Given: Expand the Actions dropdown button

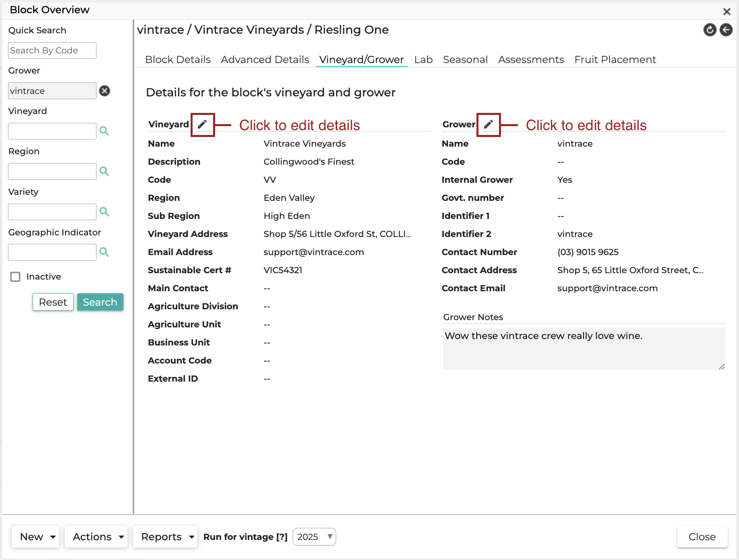Looking at the screenshot, I should coord(96,537).
